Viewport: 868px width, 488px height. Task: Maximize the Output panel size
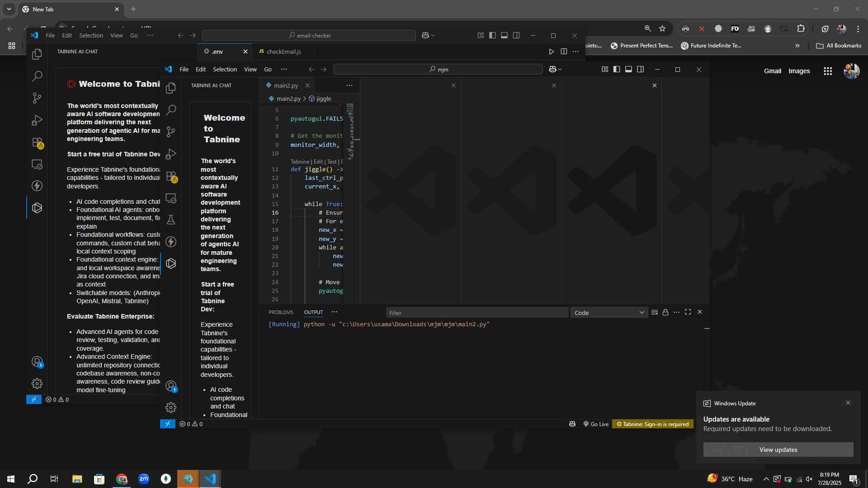tap(688, 312)
